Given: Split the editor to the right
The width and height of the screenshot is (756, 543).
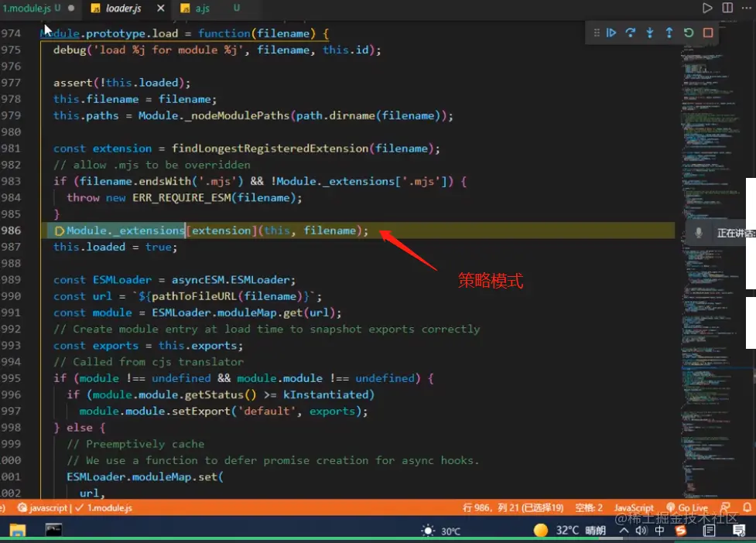Looking at the screenshot, I should [x=727, y=8].
